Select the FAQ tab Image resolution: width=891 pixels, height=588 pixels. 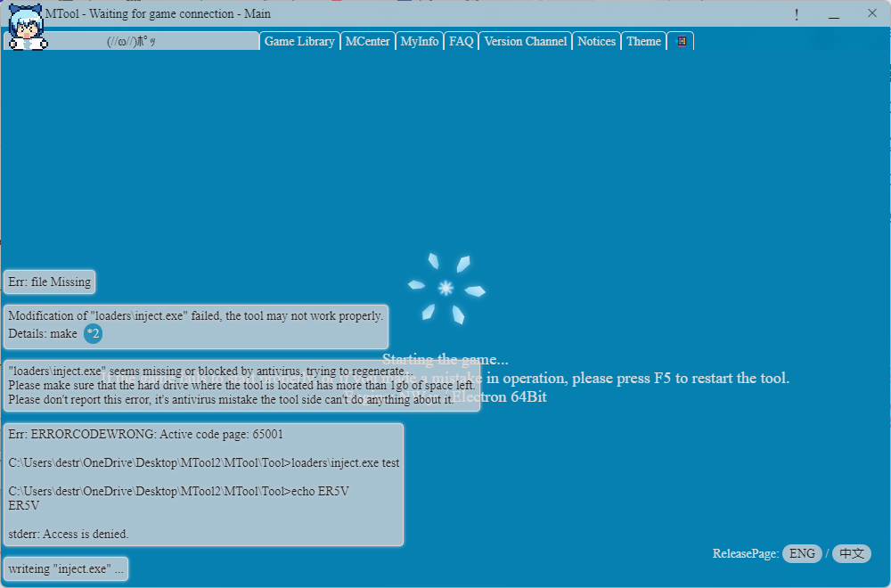[x=461, y=41]
